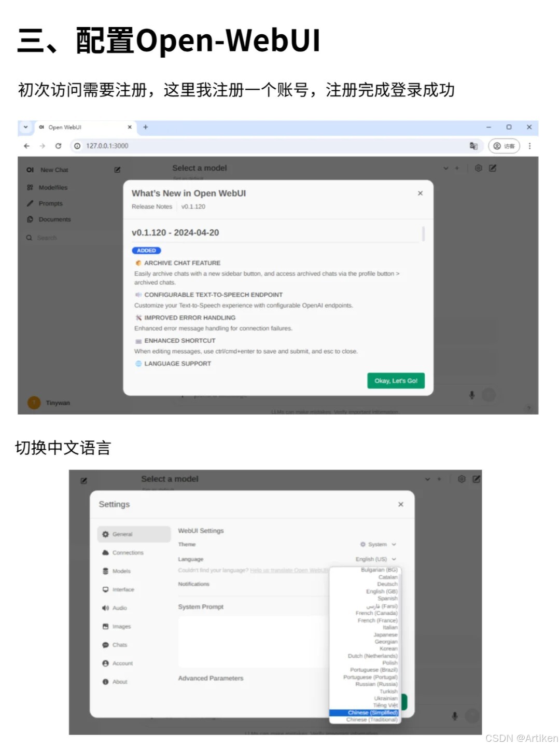Image resolution: width=560 pixels, height=747 pixels.
Task: Click gear icon behind What's New dialog
Action: (x=479, y=168)
